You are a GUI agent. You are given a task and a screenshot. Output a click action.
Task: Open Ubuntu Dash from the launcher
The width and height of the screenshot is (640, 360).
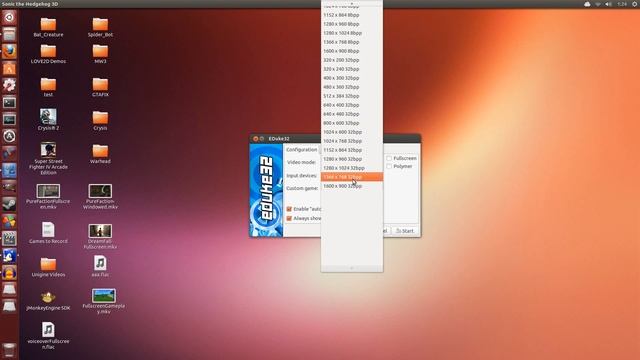pos(9,17)
